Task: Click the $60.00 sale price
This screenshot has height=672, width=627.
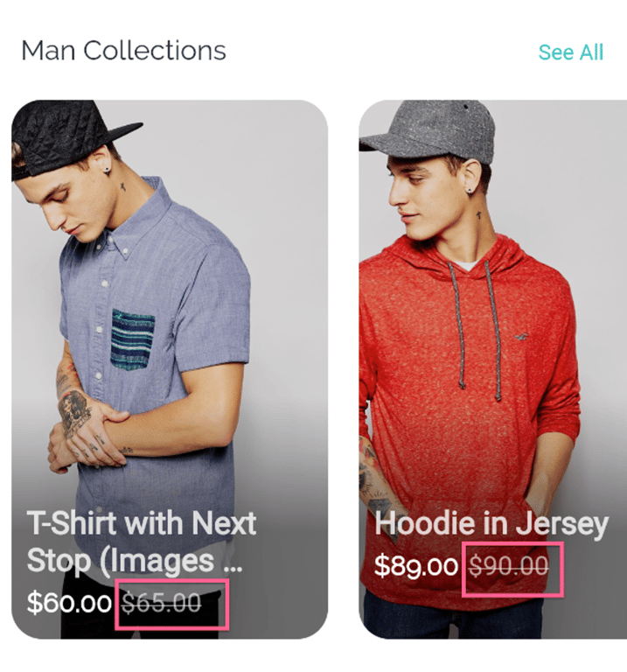Action: click(x=69, y=603)
